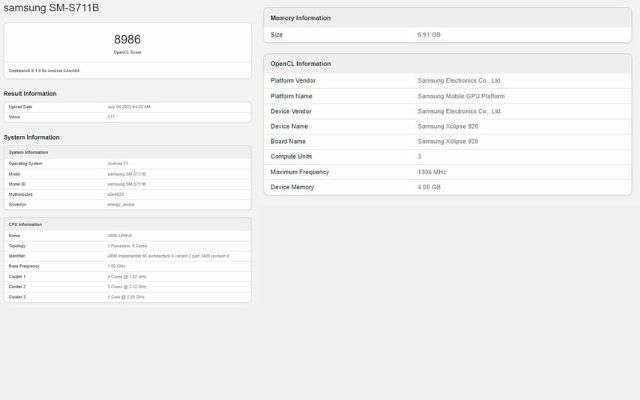Click the memory Size value 6.91 GB
The width and height of the screenshot is (640, 400).
428,34
